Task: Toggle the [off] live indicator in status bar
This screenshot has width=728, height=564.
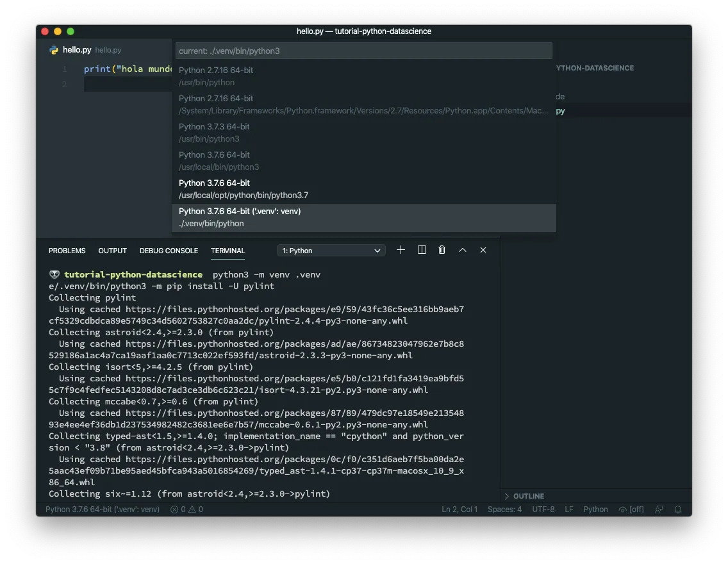Action: coord(631,510)
